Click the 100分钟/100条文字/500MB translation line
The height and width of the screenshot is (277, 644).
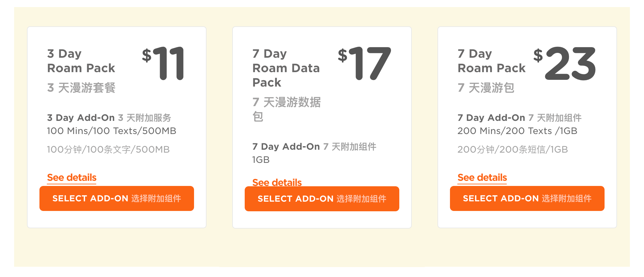108,149
